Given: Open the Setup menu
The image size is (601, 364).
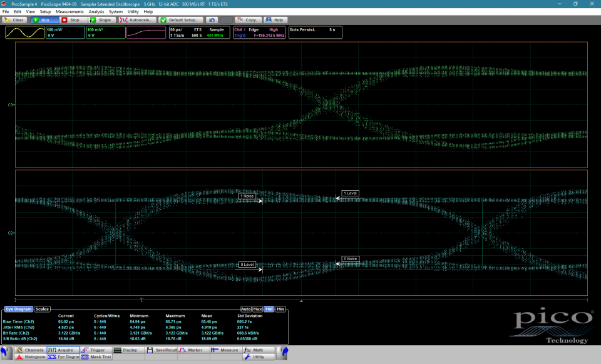Looking at the screenshot, I should (45, 12).
